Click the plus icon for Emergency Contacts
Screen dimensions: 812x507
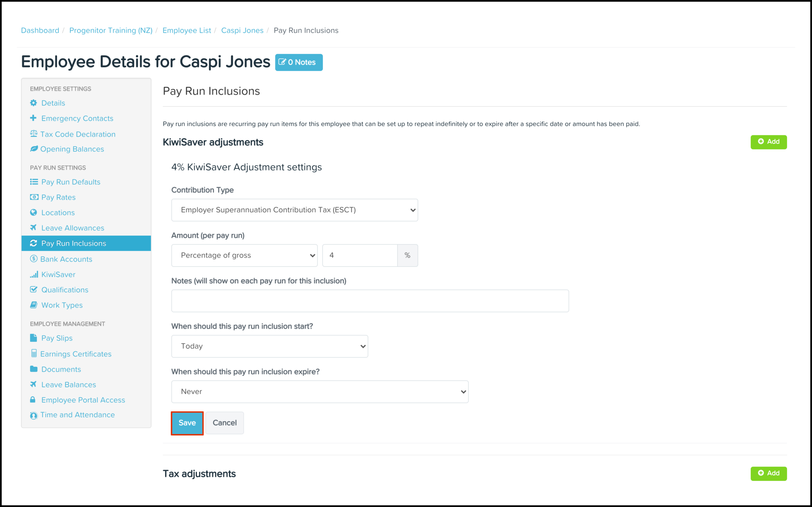pyautogui.click(x=33, y=118)
